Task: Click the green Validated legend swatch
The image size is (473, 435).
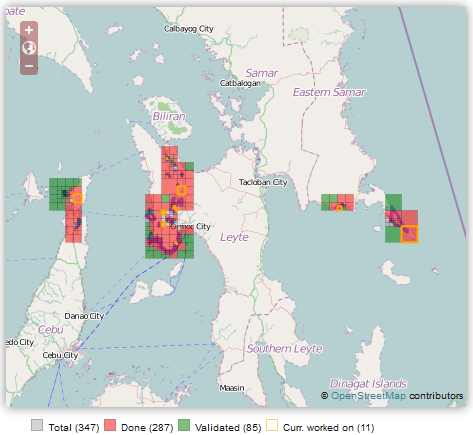Action: [184, 425]
